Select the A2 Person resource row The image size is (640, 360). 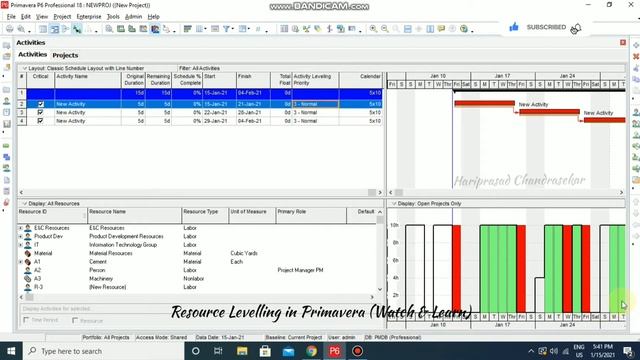[x=196, y=270]
